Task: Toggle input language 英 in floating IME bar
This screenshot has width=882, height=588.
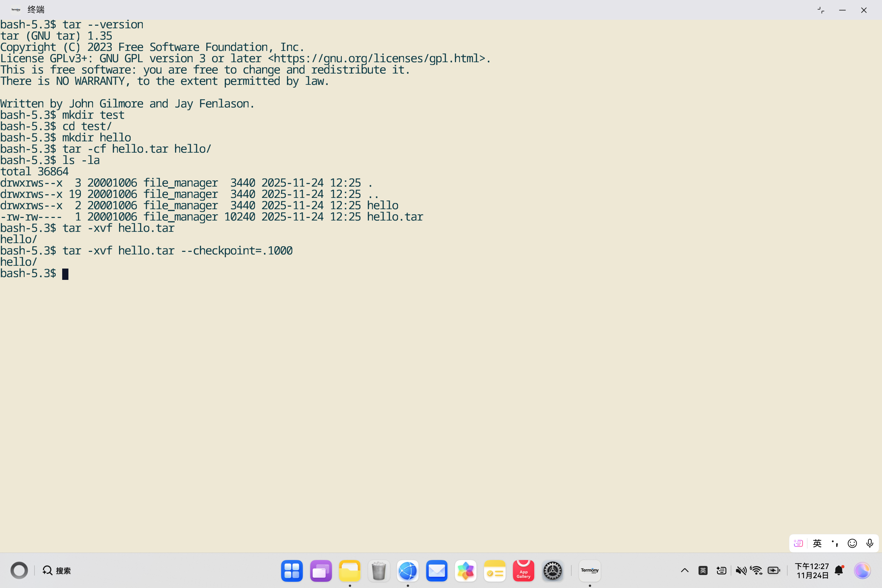Action: 817,543
